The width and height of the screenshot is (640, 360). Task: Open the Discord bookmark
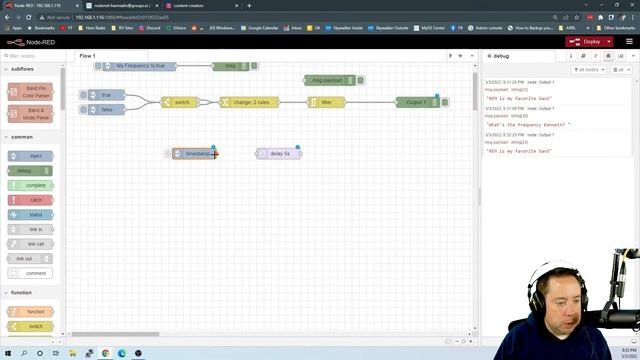(150, 28)
